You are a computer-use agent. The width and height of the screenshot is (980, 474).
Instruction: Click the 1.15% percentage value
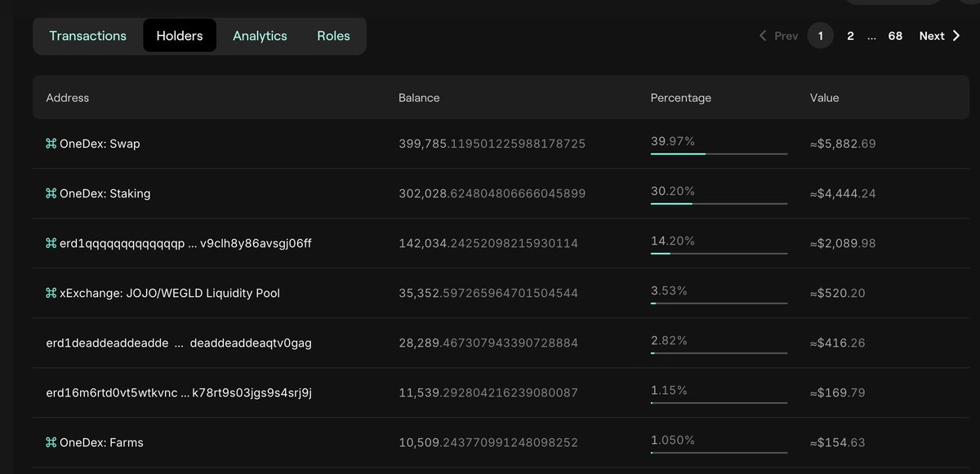pyautogui.click(x=669, y=390)
